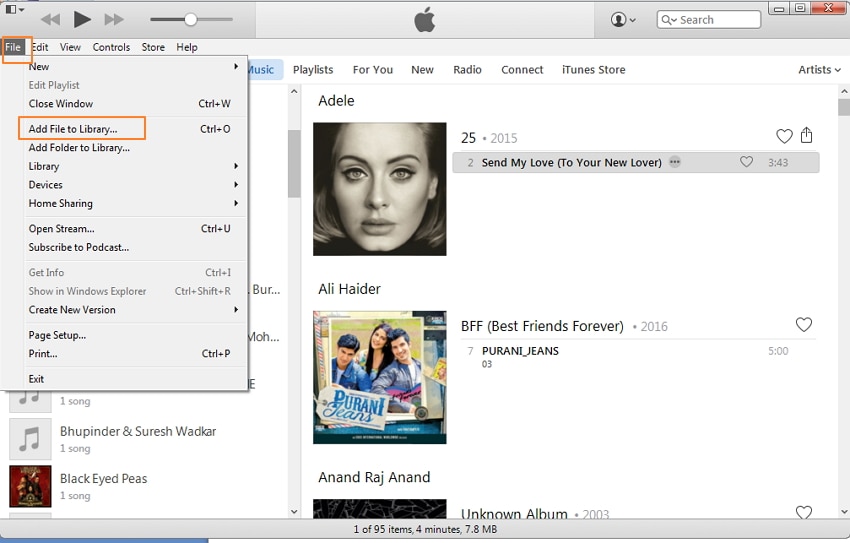Select Close Window menu entry
Screen dimensions: 850x543
coord(135,104)
